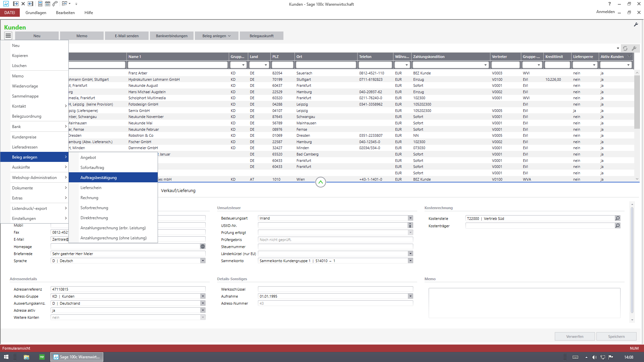Open the Grundlagen menu

tap(36, 12)
